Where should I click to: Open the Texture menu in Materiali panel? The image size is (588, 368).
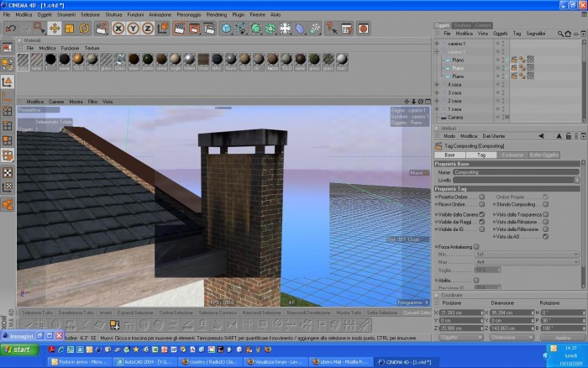pyautogui.click(x=92, y=48)
